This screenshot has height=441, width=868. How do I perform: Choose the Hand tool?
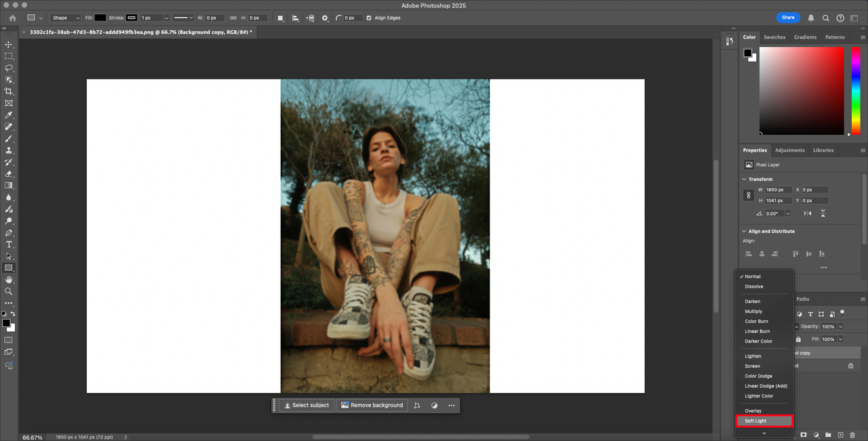[9, 280]
